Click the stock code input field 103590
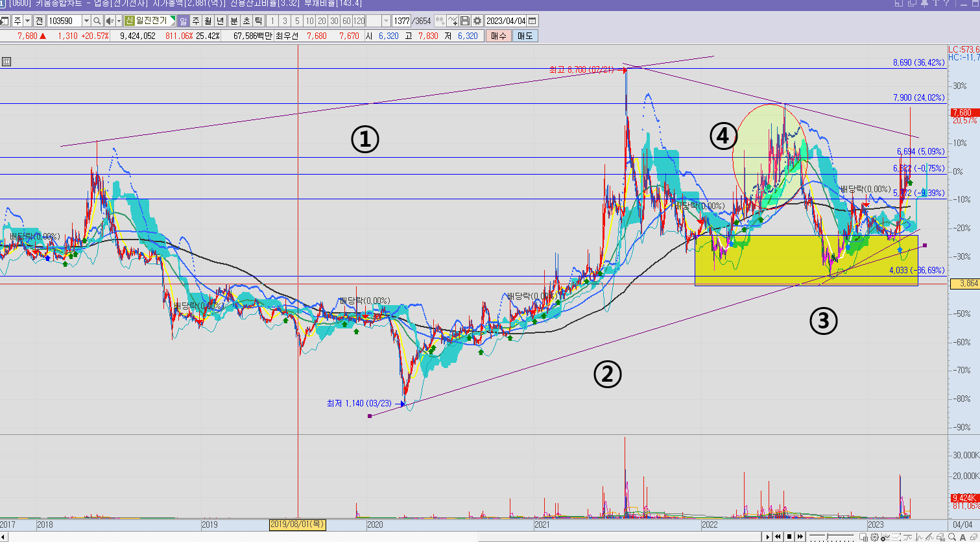This screenshot has width=980, height=542. [64, 21]
